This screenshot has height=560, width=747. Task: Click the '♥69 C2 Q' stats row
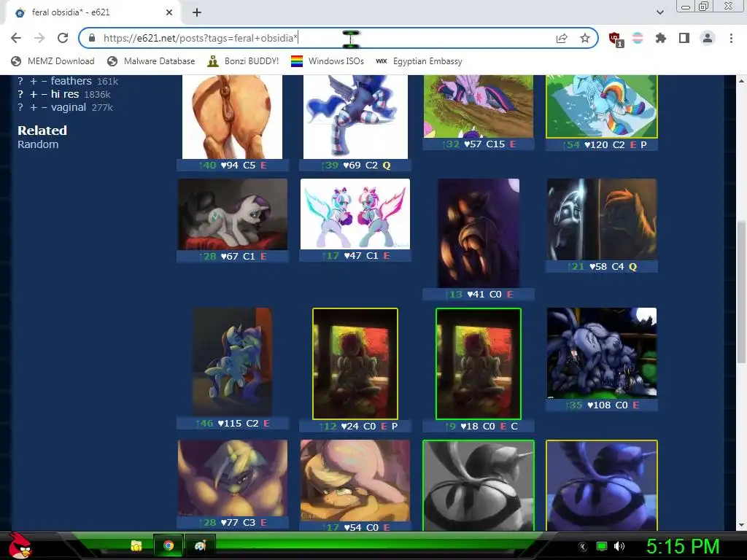click(355, 166)
